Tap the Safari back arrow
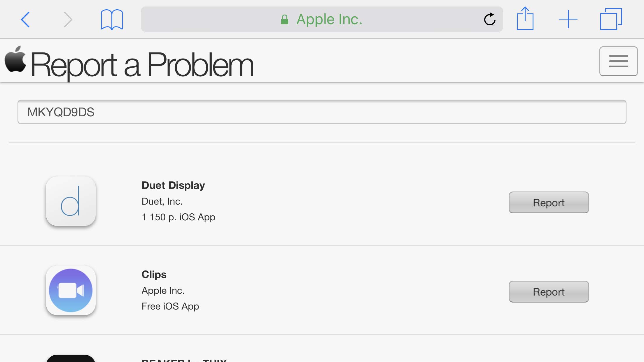 (25, 20)
